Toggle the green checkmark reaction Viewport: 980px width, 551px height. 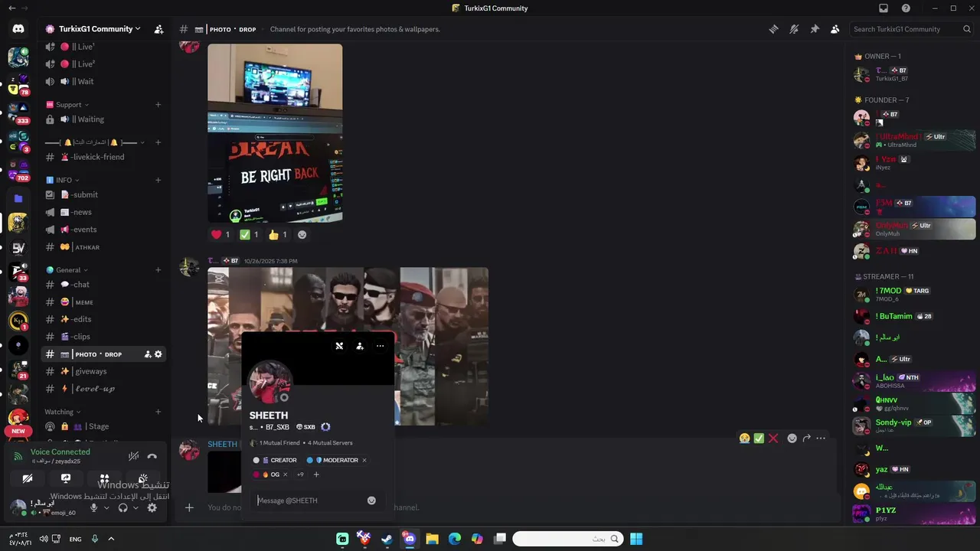coord(249,235)
